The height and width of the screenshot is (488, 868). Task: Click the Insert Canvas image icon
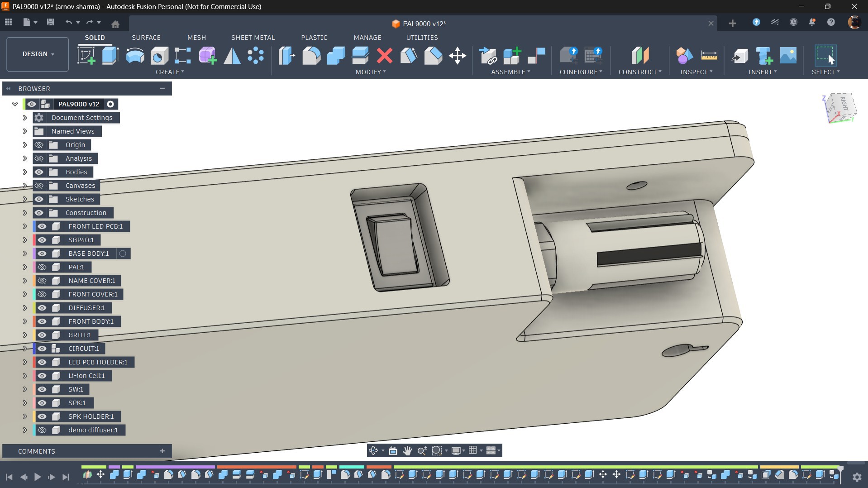788,56
